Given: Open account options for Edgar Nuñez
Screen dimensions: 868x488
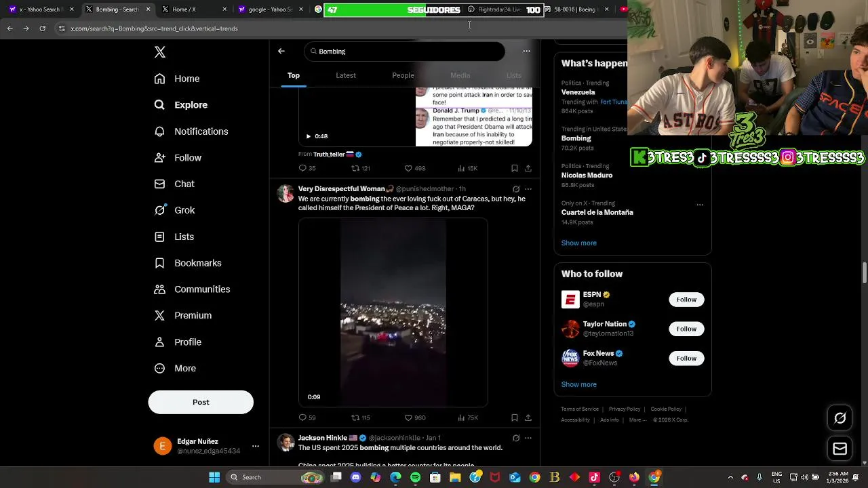Looking at the screenshot, I should click(x=256, y=446).
